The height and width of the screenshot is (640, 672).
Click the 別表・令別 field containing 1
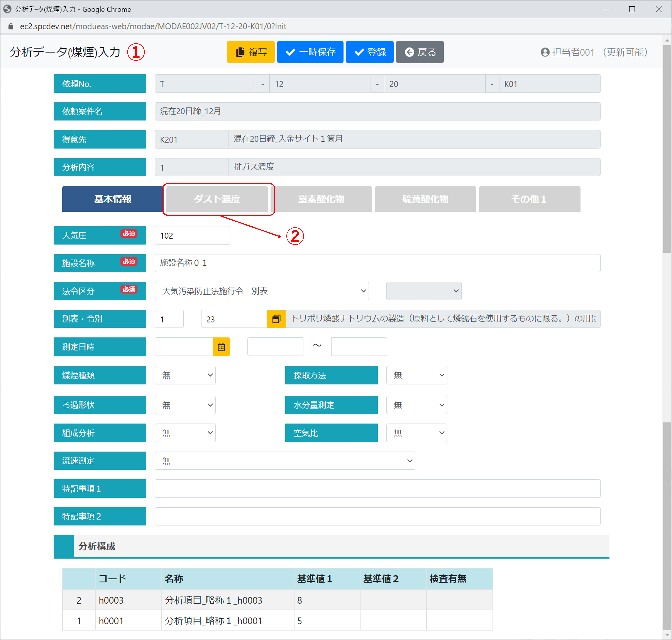(x=169, y=319)
